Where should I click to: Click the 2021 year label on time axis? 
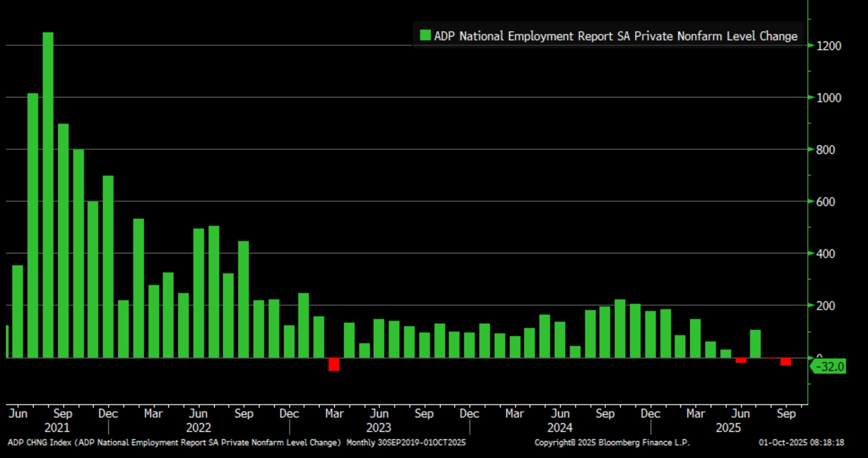57,428
